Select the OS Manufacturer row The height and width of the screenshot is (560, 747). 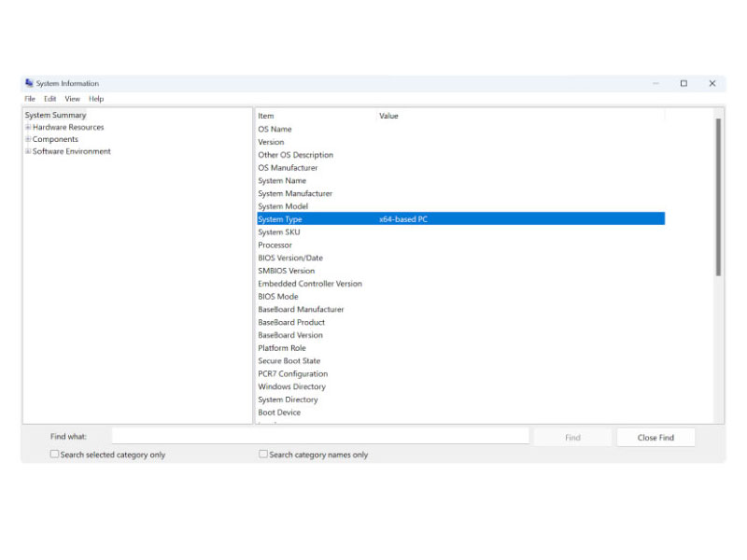460,168
